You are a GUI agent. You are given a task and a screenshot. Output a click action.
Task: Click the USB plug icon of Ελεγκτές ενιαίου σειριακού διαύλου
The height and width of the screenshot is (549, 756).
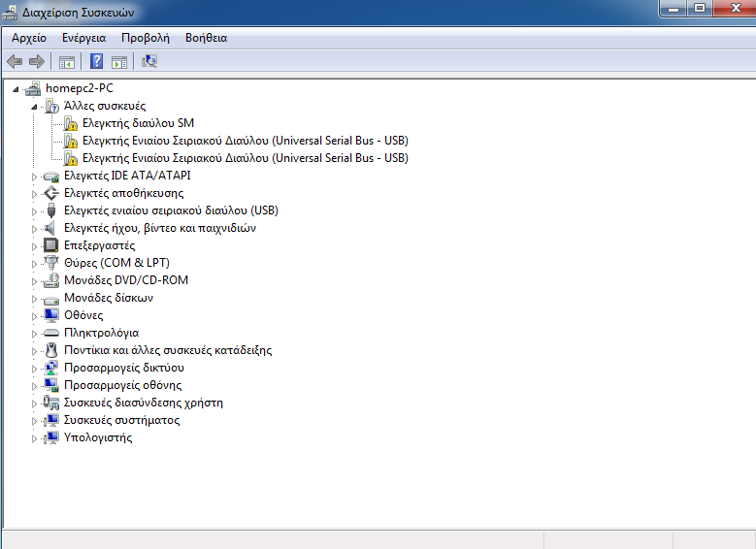click(x=51, y=210)
